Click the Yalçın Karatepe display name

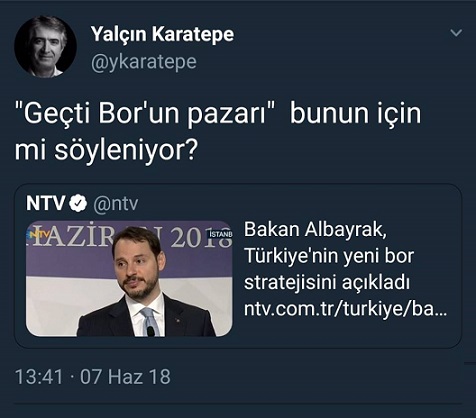[x=162, y=35]
